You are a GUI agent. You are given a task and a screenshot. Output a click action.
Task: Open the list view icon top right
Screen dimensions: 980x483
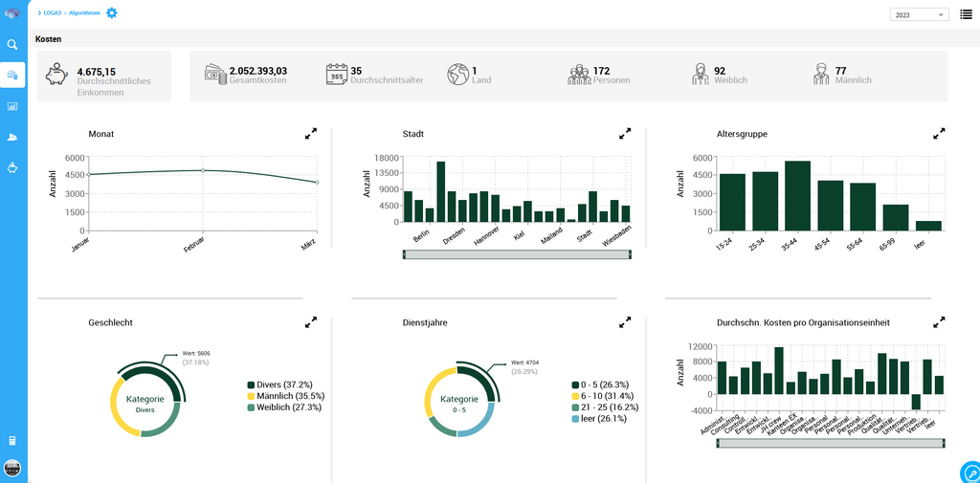tap(966, 13)
